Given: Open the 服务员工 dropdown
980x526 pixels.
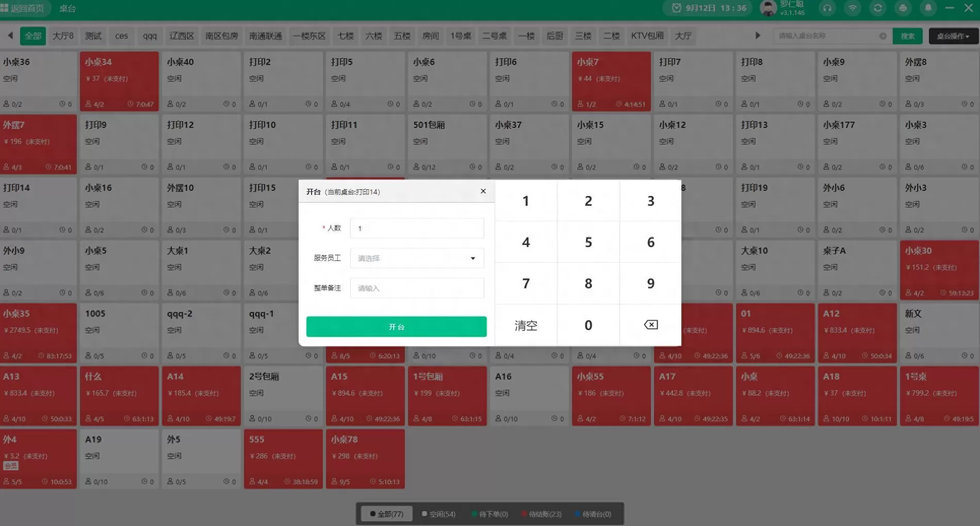Looking at the screenshot, I should pyautogui.click(x=417, y=258).
